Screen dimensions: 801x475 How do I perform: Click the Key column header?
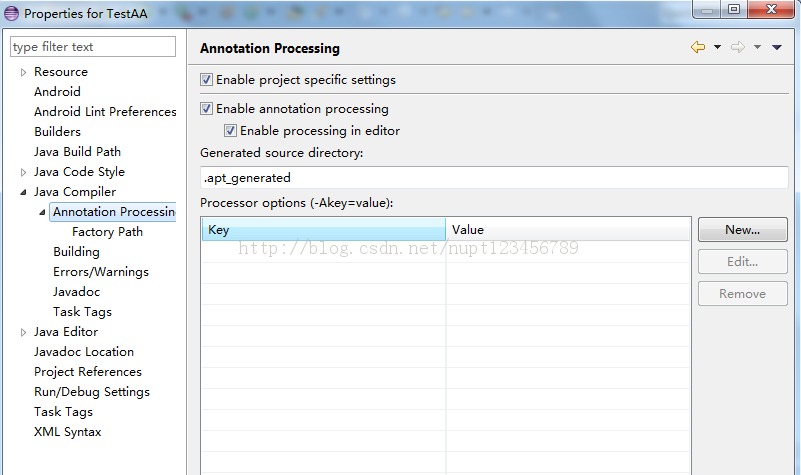tap(324, 230)
